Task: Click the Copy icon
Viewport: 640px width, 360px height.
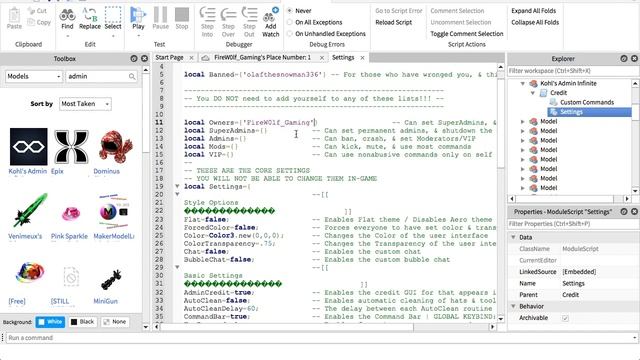Action: [x=31, y=22]
